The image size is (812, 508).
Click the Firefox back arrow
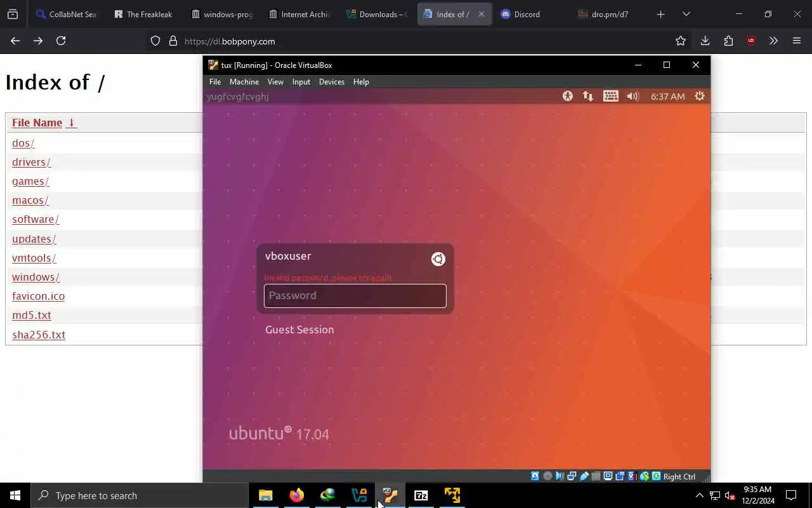pyautogui.click(x=15, y=41)
